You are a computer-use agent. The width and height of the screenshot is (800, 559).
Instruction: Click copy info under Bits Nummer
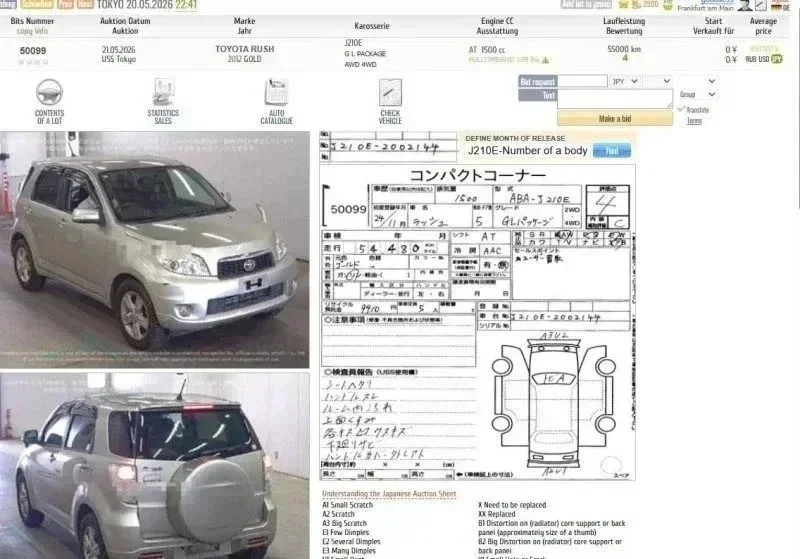pyautogui.click(x=32, y=31)
